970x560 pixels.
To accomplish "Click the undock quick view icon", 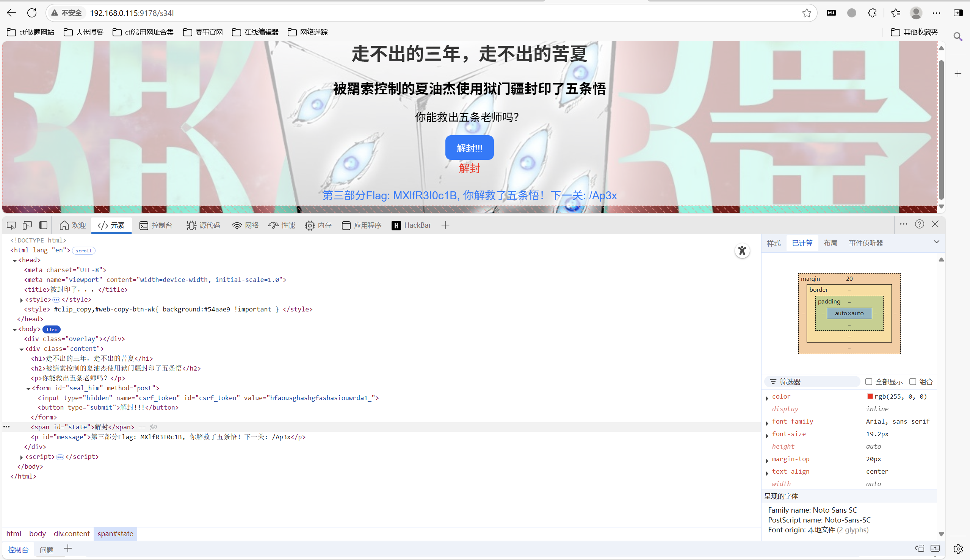I will coord(919,549).
